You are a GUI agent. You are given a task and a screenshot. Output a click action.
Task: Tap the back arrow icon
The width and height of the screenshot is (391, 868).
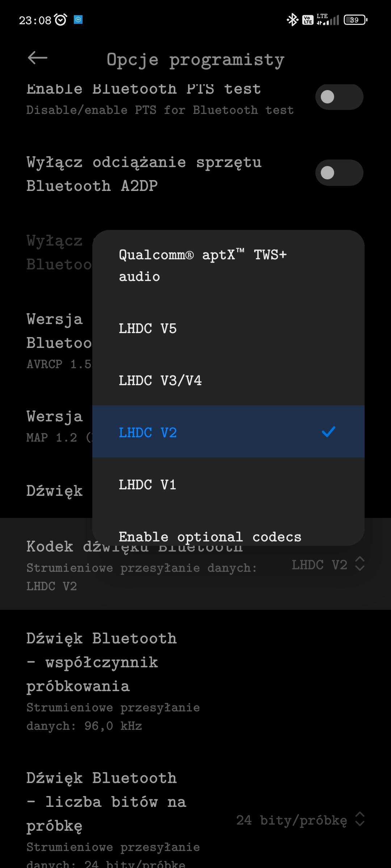(x=37, y=58)
